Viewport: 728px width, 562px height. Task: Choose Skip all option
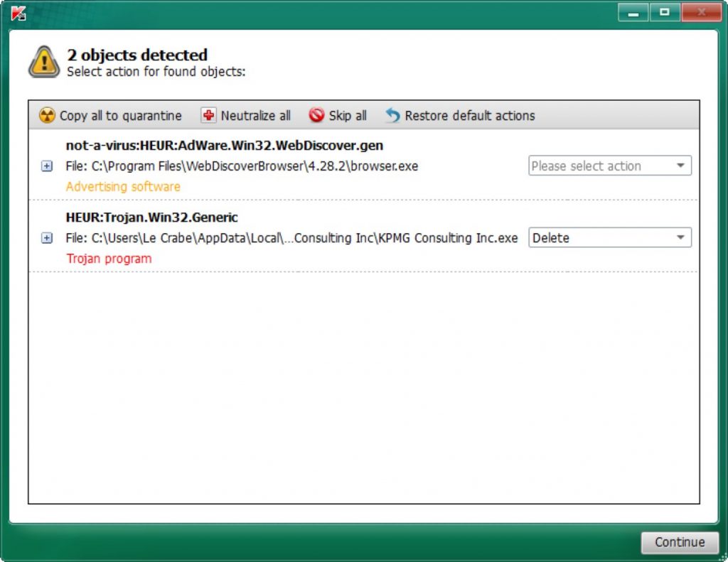point(338,115)
